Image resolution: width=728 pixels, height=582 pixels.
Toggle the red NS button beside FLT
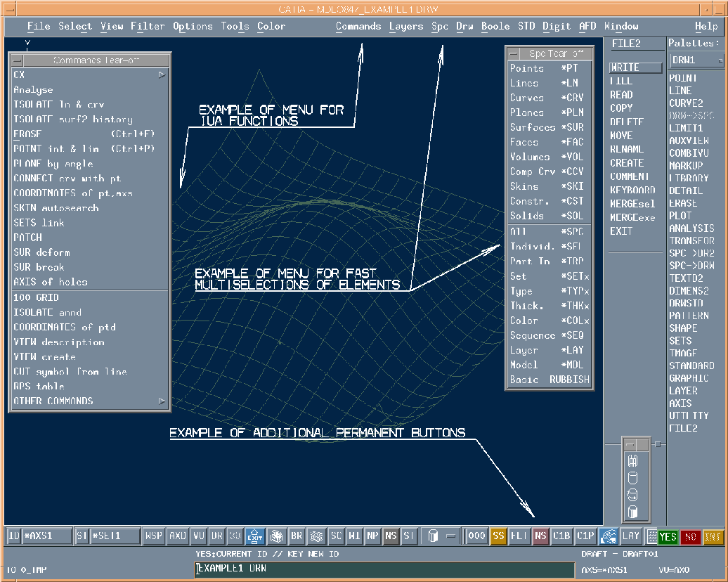(540, 536)
